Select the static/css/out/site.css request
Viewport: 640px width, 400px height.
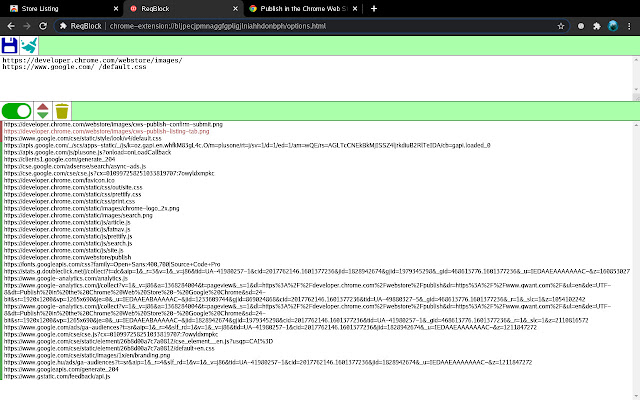point(73,187)
